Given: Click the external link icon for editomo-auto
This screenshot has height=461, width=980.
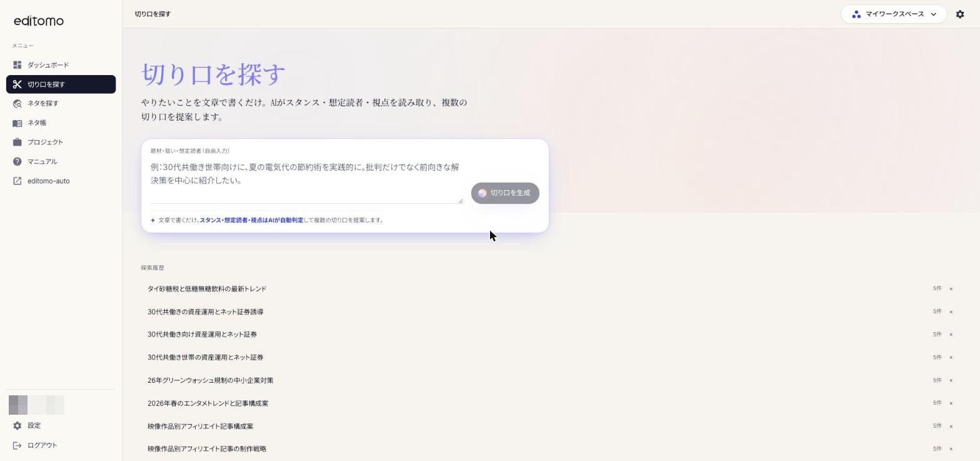Looking at the screenshot, I should 17,181.
